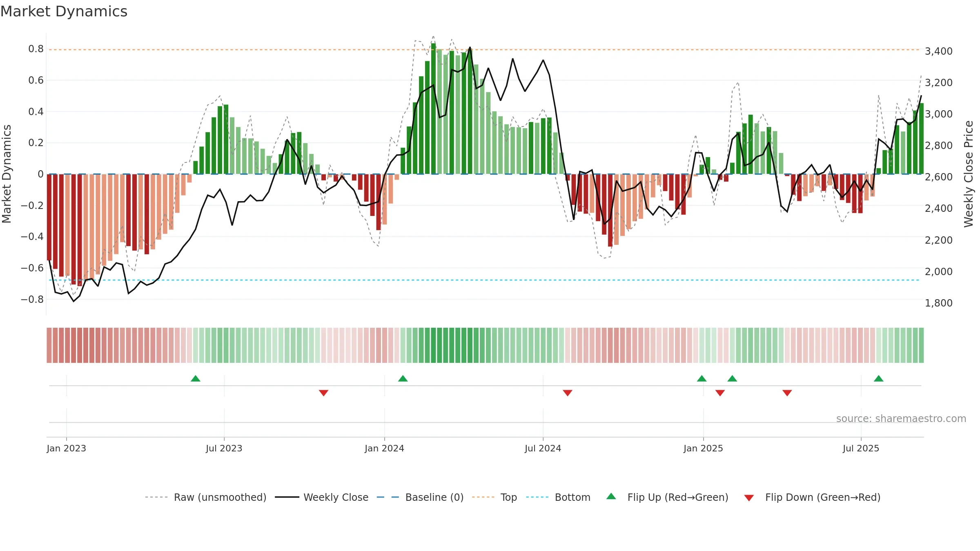
Task: Click the 0 left-axis baseline label
Action: [x=41, y=174]
